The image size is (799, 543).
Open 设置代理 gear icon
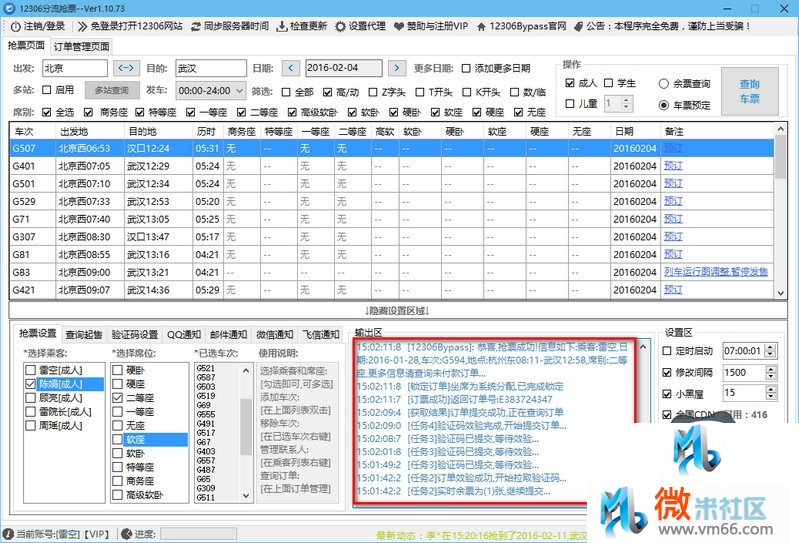point(340,26)
